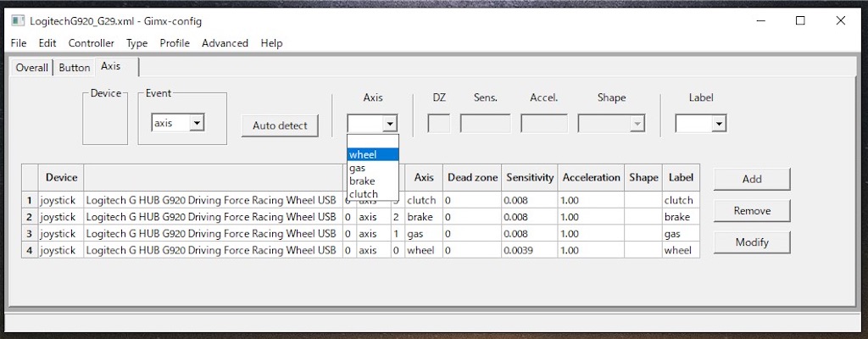Select row header 3 in the table
The image size is (868, 339).
[30, 233]
